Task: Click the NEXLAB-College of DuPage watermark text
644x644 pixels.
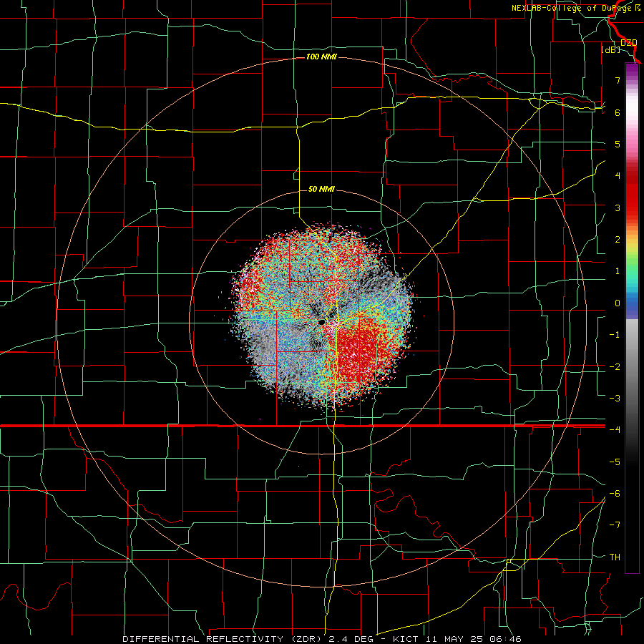Action: tap(575, 8)
